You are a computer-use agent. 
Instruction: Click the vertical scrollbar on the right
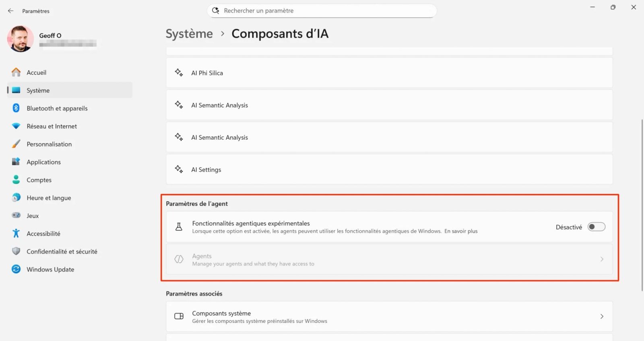[x=642, y=205]
